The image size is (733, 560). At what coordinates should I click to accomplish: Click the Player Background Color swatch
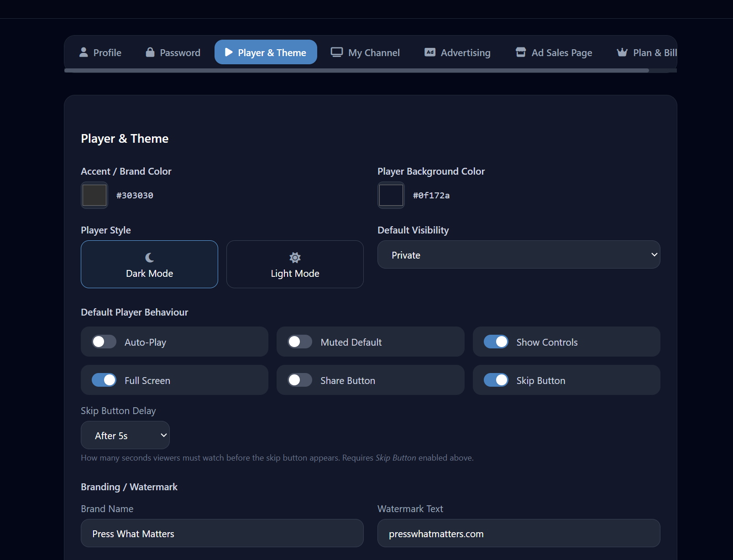click(x=391, y=195)
